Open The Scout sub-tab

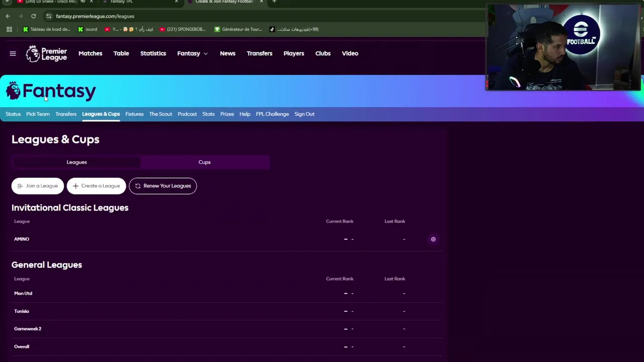pyautogui.click(x=160, y=114)
